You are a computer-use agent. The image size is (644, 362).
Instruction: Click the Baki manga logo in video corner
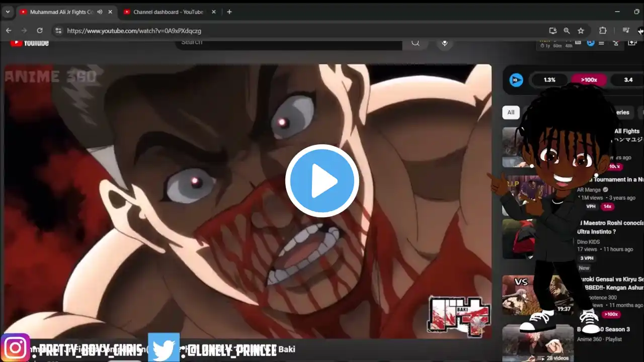point(459,315)
